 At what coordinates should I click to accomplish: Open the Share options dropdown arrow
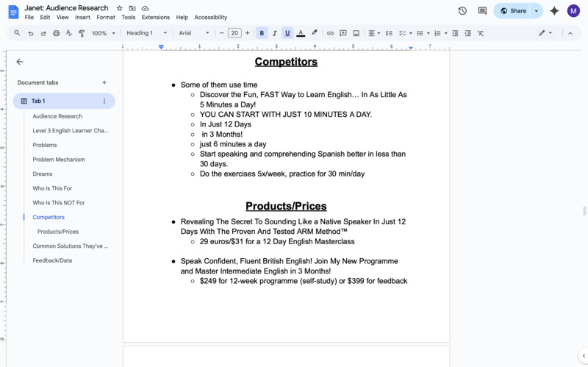click(x=537, y=11)
